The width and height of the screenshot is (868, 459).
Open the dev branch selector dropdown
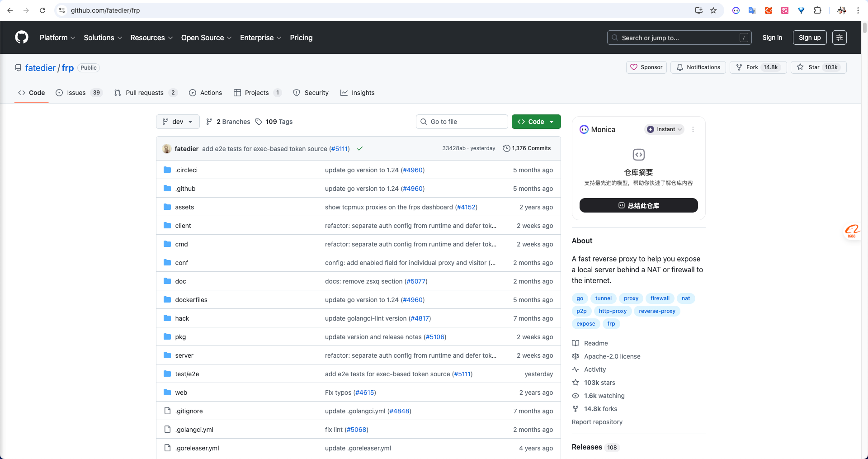click(178, 122)
